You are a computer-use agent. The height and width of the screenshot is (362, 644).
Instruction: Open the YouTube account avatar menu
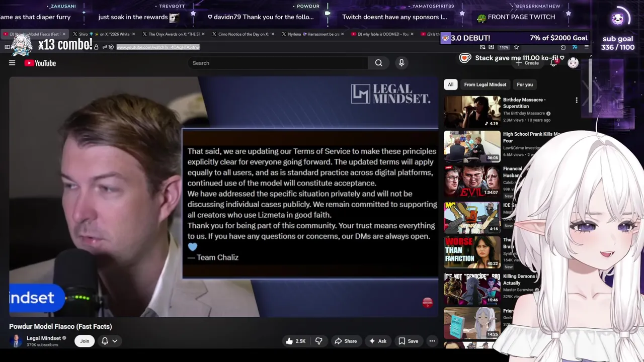[573, 63]
